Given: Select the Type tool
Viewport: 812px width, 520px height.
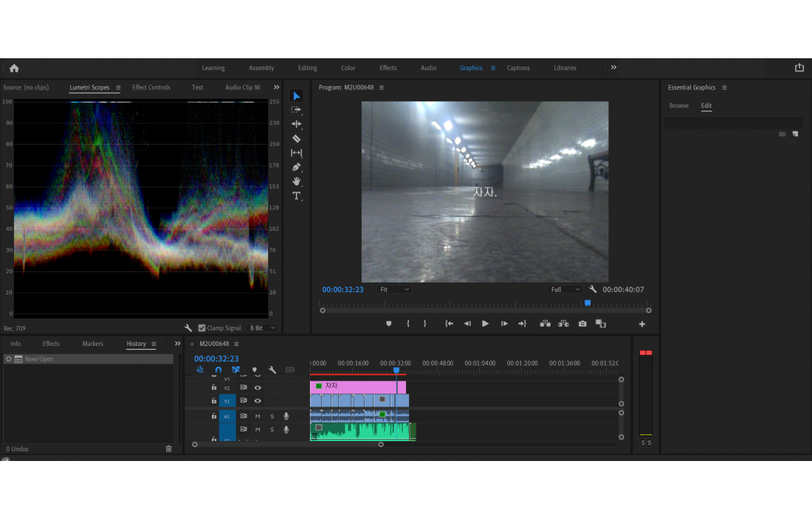Looking at the screenshot, I should tap(296, 196).
